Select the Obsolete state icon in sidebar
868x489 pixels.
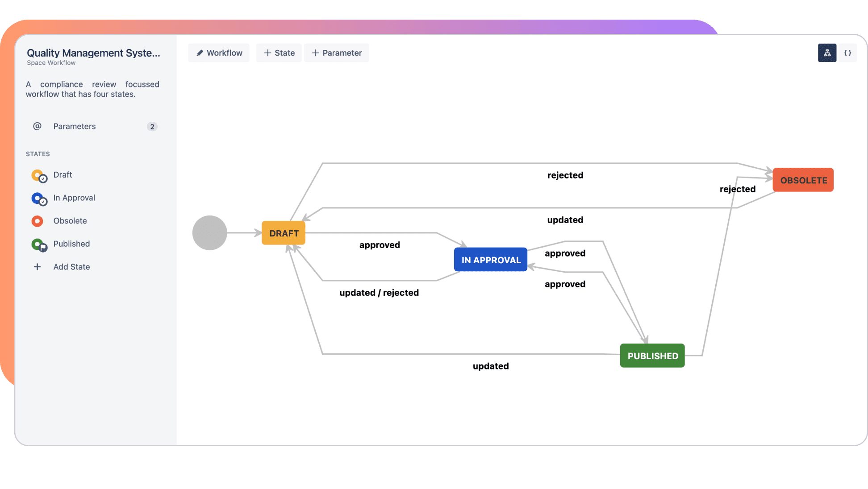37,220
